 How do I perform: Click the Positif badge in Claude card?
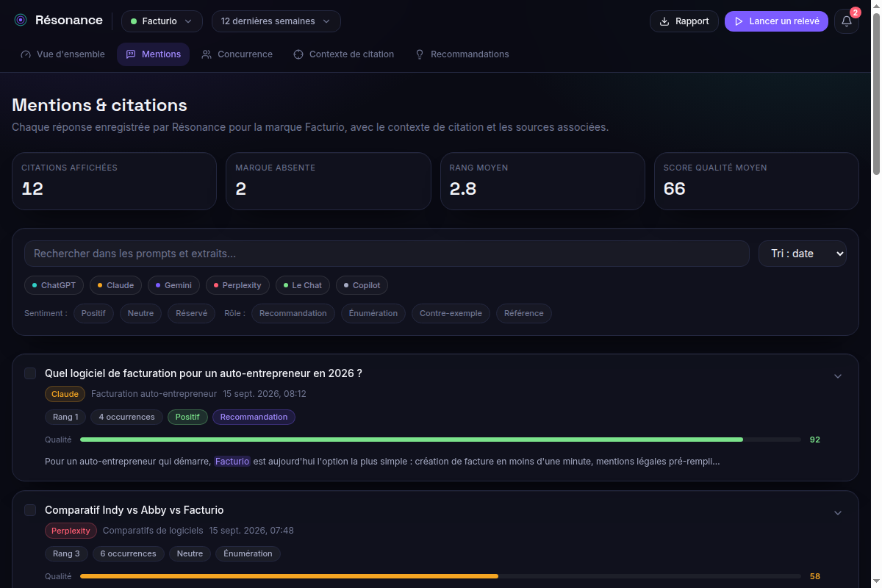pos(187,417)
